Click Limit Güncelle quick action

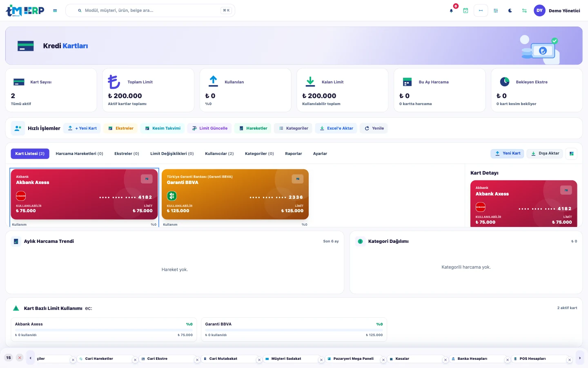(x=209, y=128)
